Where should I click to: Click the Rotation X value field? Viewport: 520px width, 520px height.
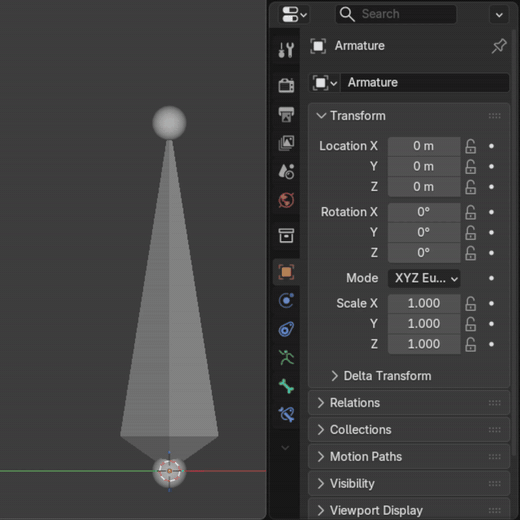424,212
